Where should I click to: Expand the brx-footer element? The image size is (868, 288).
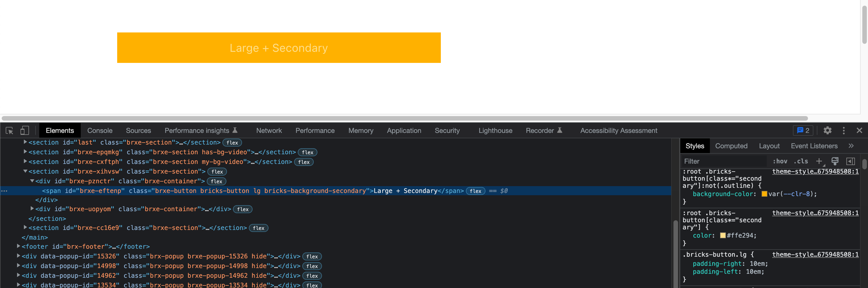tap(18, 246)
